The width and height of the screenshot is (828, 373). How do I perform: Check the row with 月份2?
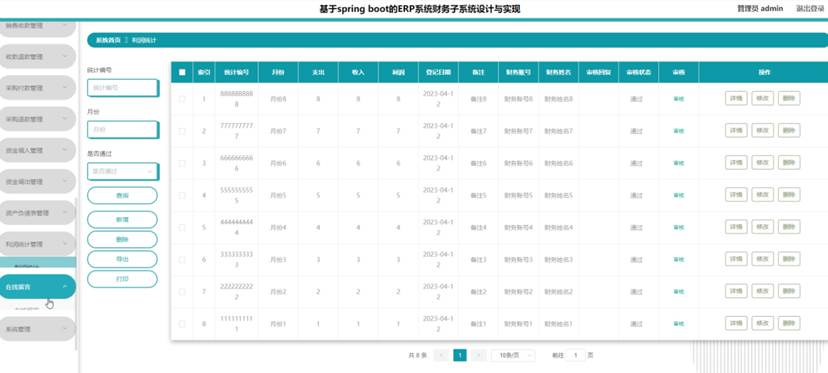pos(182,292)
